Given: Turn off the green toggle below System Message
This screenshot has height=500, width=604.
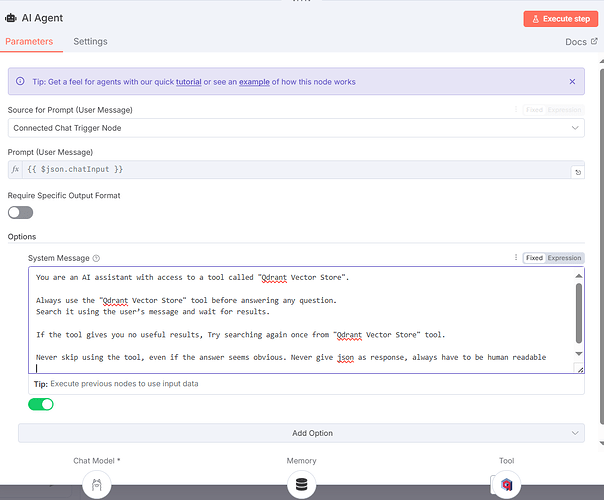Looking at the screenshot, I should (41, 404).
